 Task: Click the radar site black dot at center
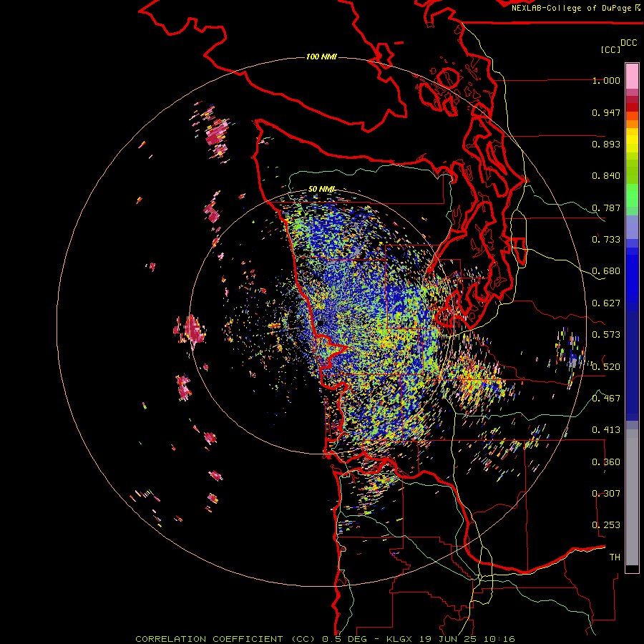point(321,323)
